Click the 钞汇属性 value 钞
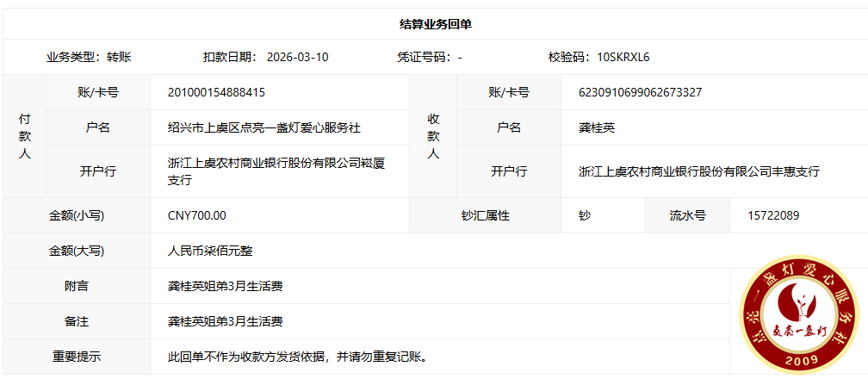 click(x=585, y=215)
